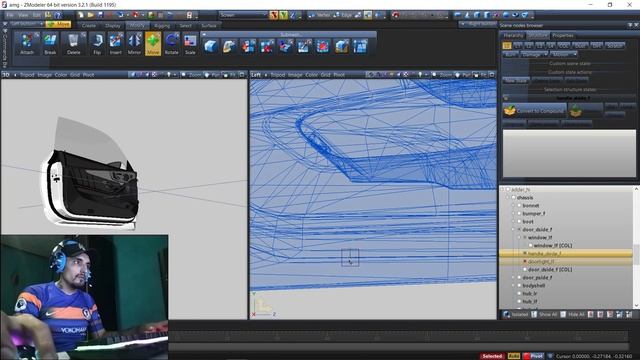
Task: Maximize the Left viewport
Action: 492,75
